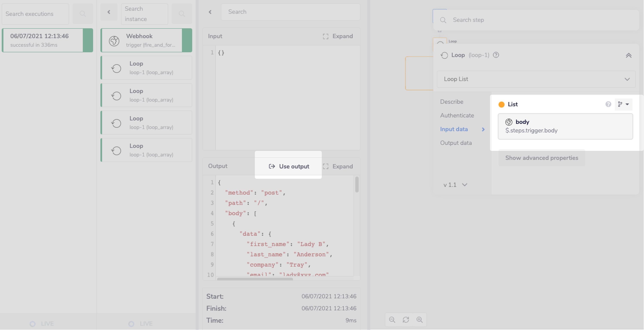
Task: Click the Search executions input field
Action: click(35, 14)
